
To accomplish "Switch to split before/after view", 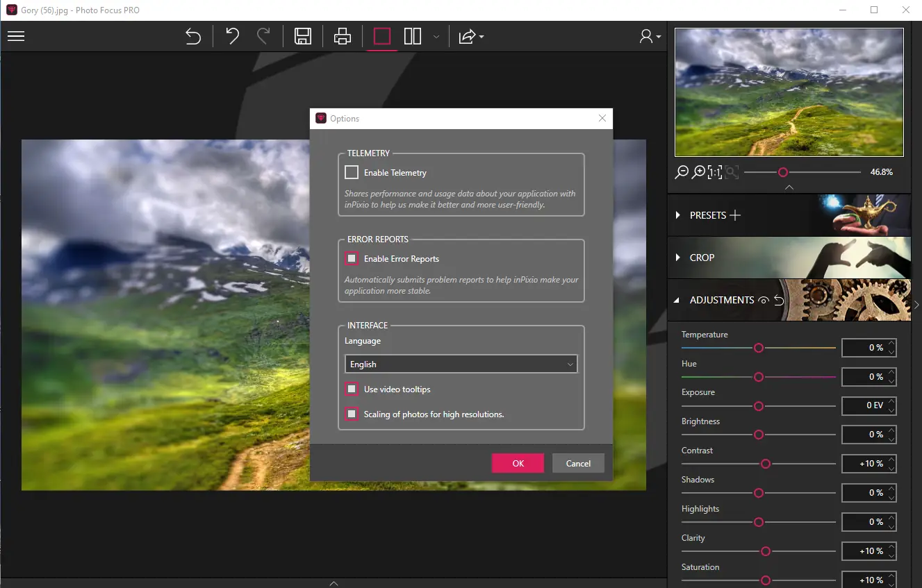I will coord(413,36).
